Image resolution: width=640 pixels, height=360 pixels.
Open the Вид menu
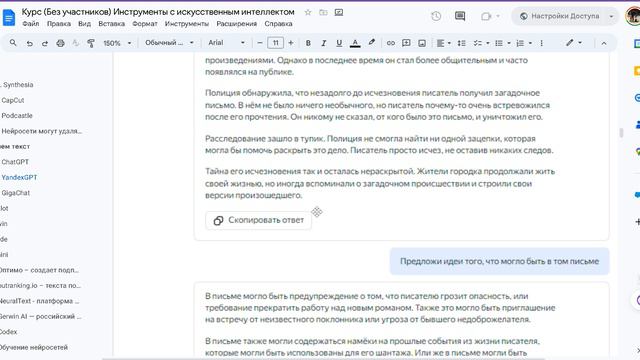pos(84,24)
